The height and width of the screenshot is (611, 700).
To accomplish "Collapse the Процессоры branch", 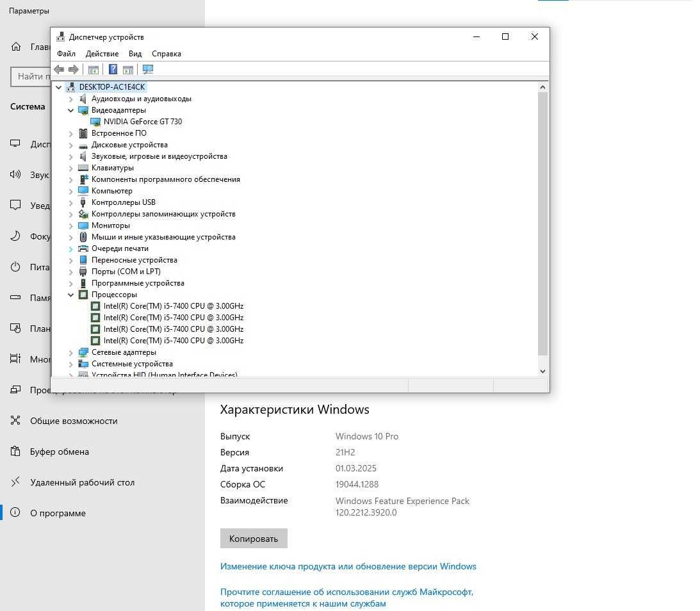I will coord(70,295).
